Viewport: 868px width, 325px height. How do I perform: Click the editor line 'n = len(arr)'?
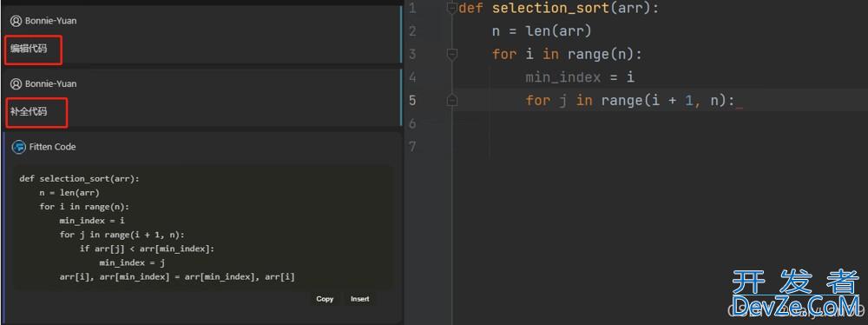pyautogui.click(x=542, y=31)
